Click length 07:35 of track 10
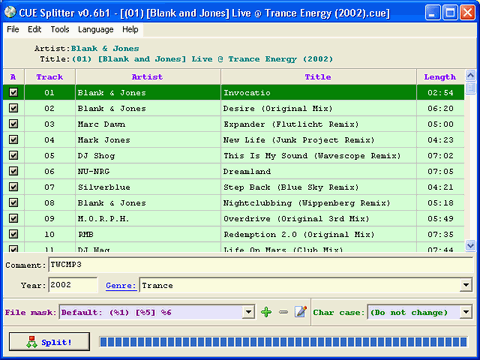480x360 pixels. point(440,234)
